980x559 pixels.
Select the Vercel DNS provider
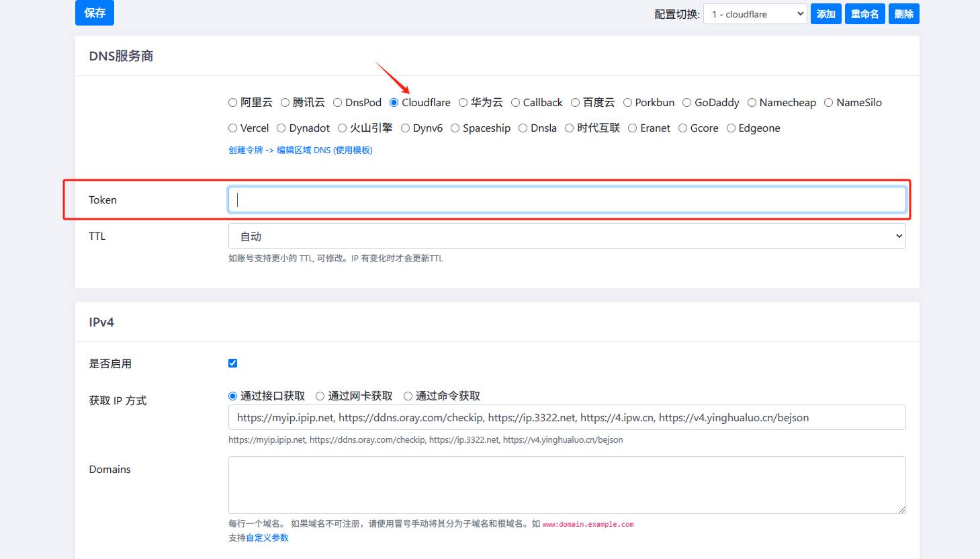232,128
